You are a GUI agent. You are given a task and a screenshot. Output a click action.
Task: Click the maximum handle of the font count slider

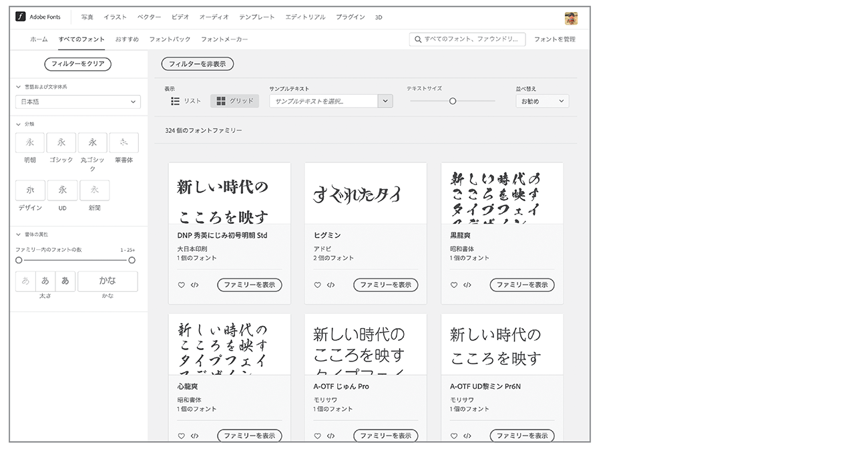click(132, 260)
